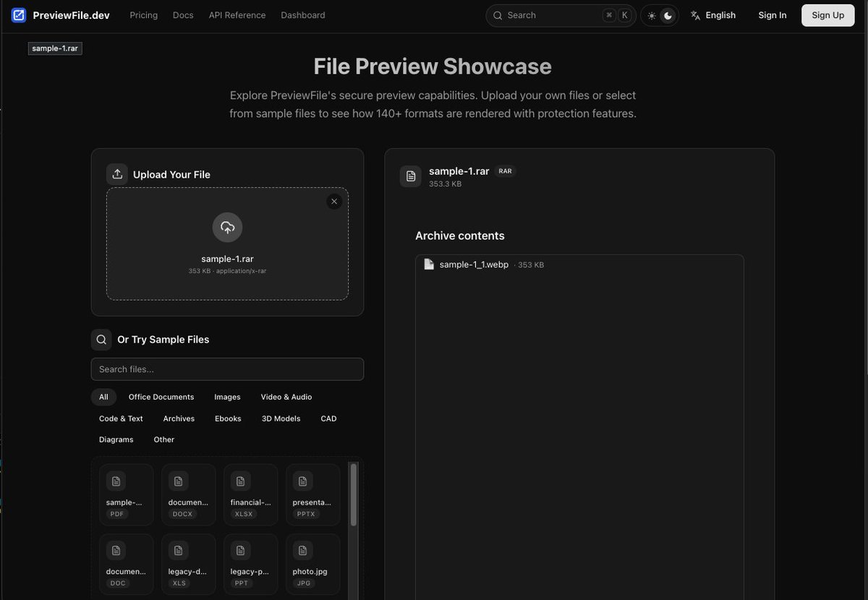The width and height of the screenshot is (868, 600).
Task: Select the DOC sample file icon
Action: 116,551
